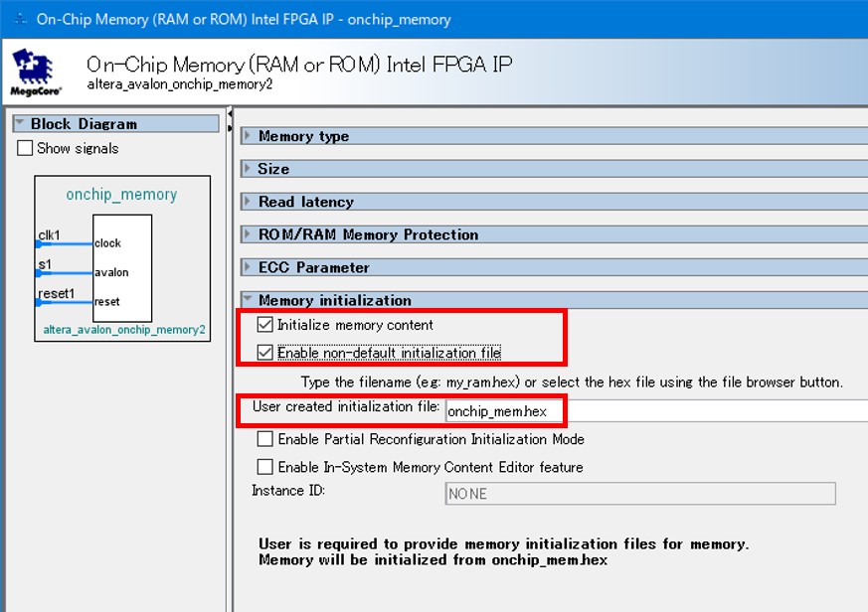Expand the Memory type section
This screenshot has height=612, width=868.
click(249, 136)
